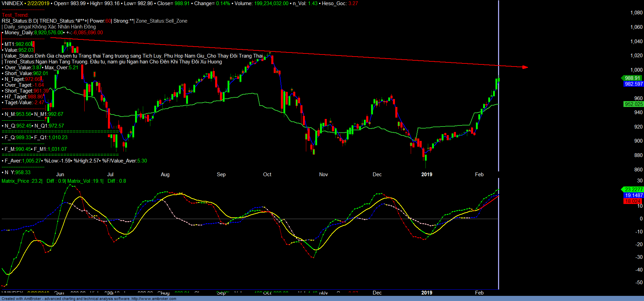Click the red trend line arrowhead
This screenshot has width=644, height=301.
click(524, 67)
